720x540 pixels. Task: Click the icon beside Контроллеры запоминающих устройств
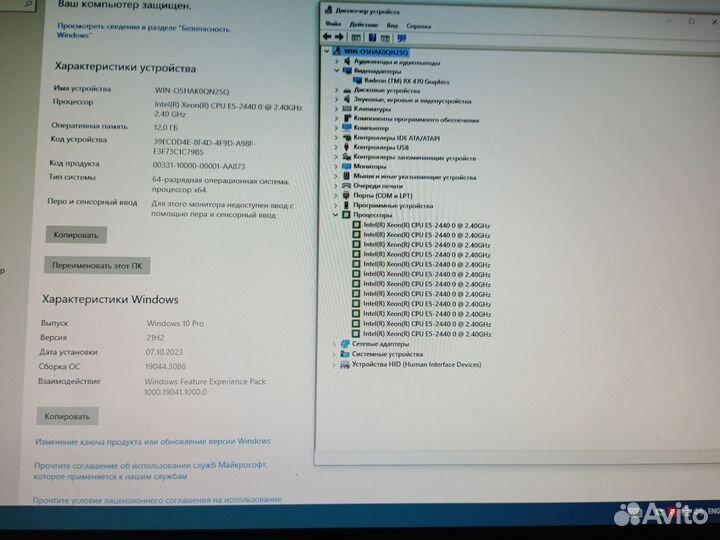[347, 157]
